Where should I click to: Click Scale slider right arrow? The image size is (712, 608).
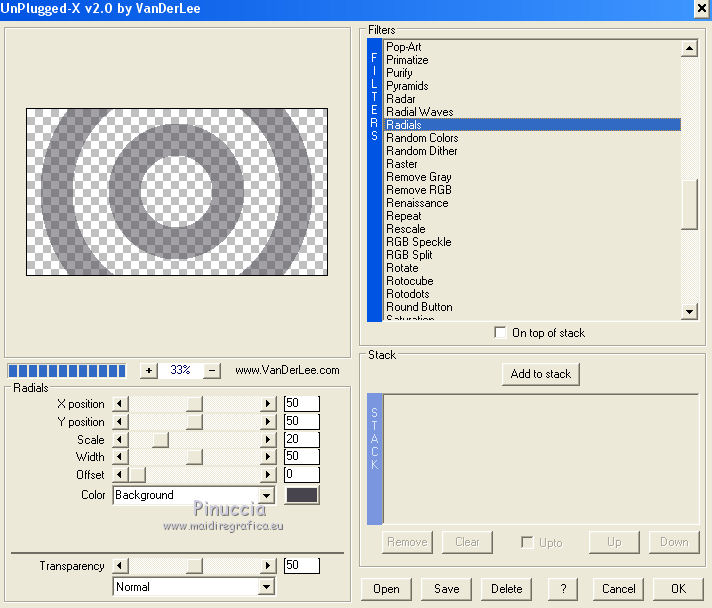(x=268, y=440)
